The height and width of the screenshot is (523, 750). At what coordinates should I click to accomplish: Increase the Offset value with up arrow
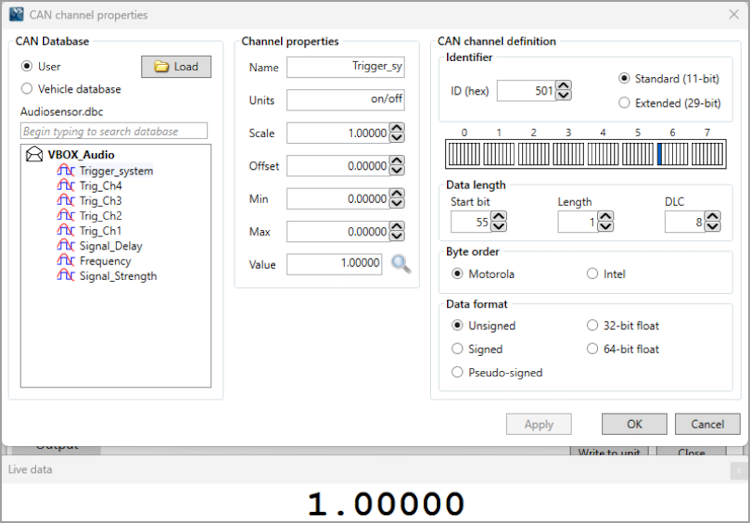click(397, 161)
